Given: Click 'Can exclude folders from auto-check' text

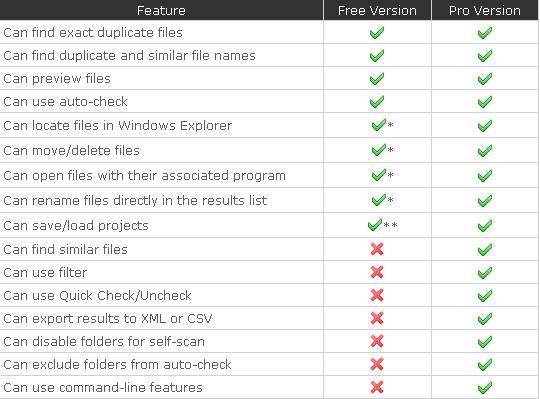Looking at the screenshot, I should [x=117, y=364].
